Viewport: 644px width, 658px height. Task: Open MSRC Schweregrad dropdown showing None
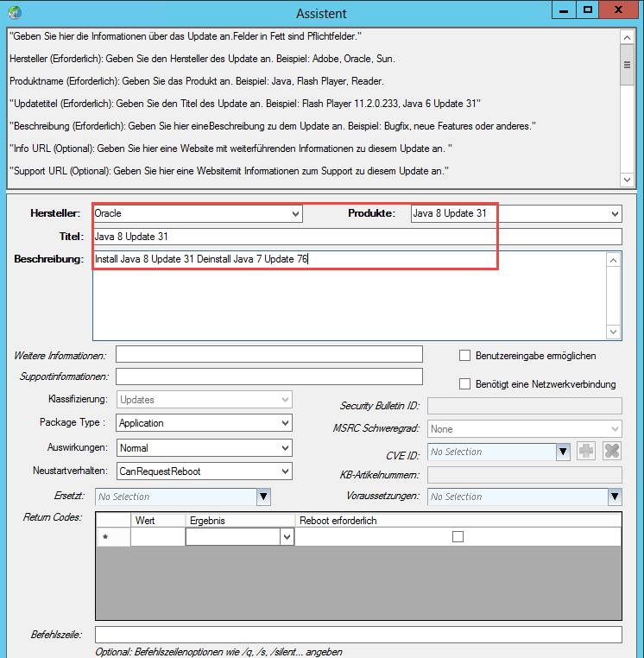tap(524, 429)
